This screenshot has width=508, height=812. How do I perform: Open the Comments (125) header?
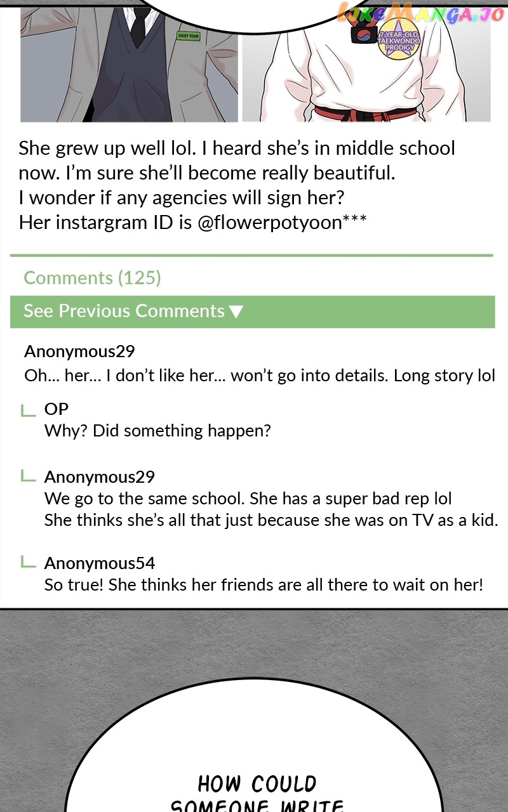(x=92, y=278)
